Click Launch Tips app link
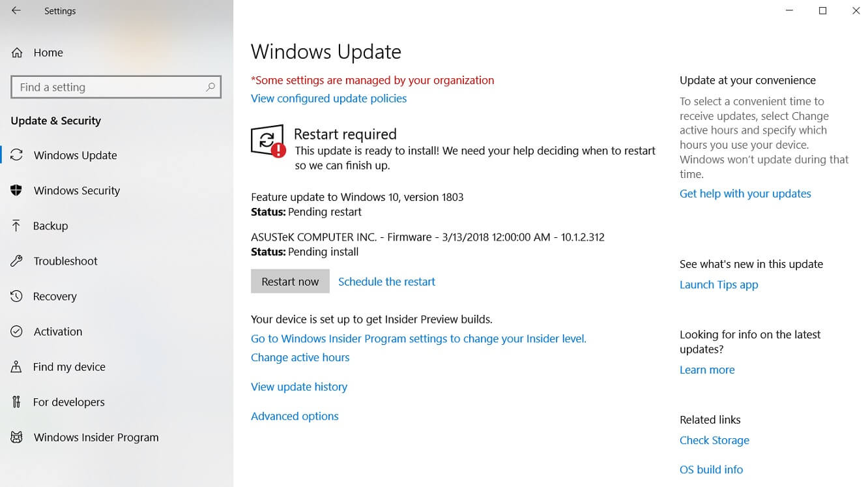 click(x=719, y=285)
